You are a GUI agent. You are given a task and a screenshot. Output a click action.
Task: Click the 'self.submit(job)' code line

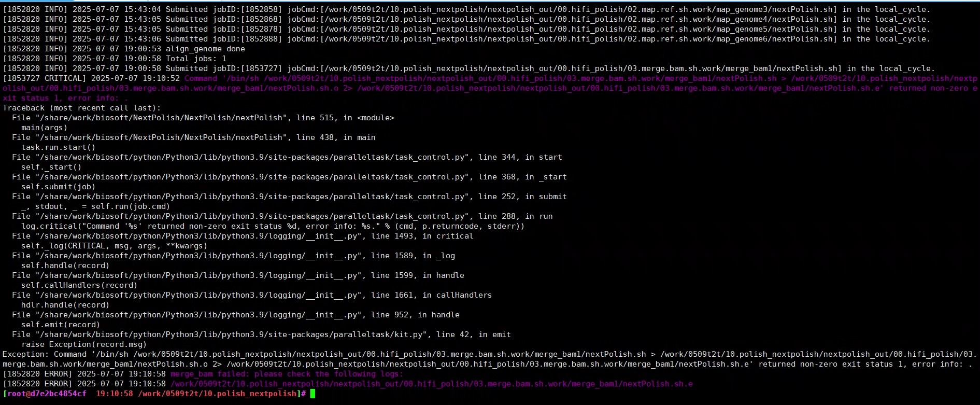[x=58, y=187]
